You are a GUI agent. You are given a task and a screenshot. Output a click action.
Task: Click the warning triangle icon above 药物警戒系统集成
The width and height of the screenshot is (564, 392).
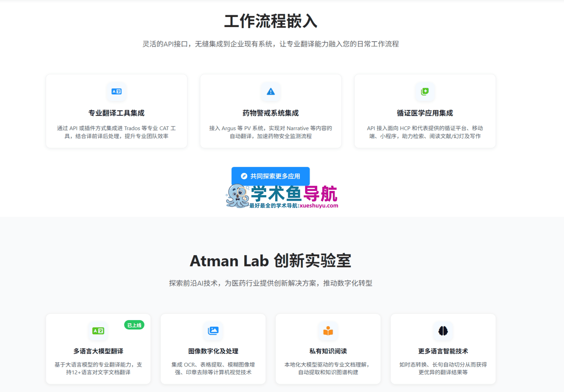click(x=271, y=92)
